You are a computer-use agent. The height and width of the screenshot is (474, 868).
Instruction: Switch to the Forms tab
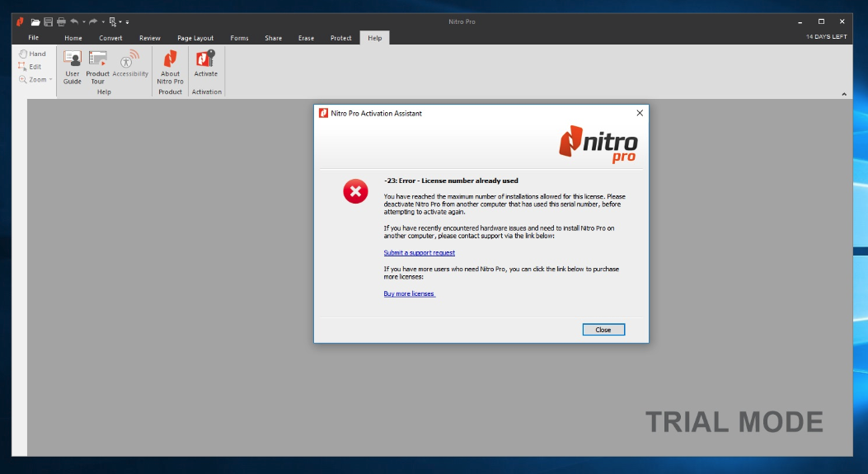tap(240, 38)
